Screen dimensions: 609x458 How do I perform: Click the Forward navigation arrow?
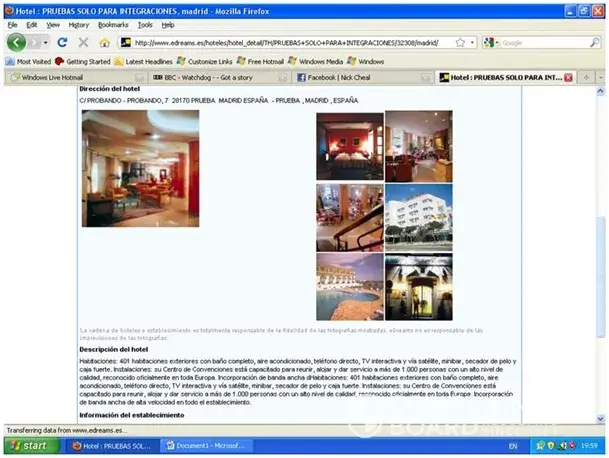point(35,42)
